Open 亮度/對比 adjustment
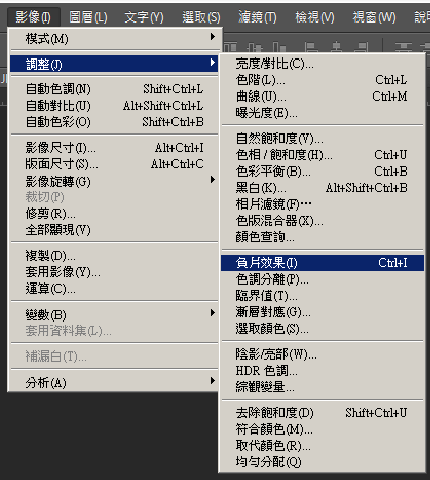 tap(322, 63)
